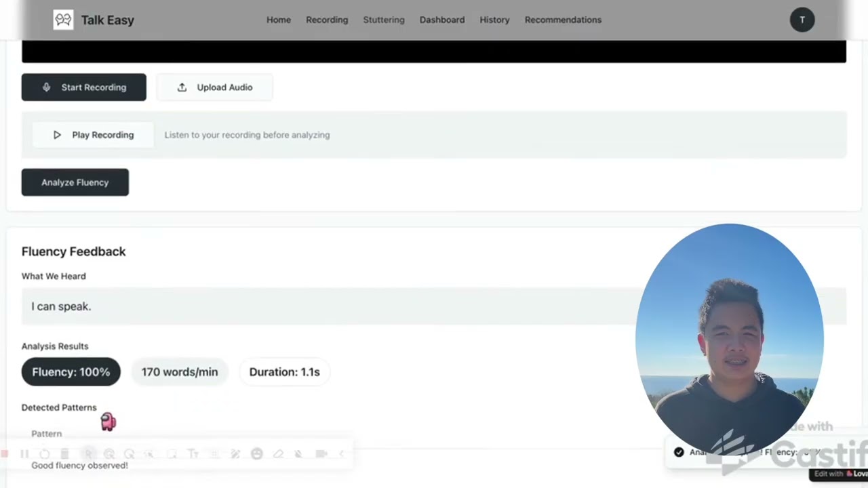Click the Talk Easy brand name
The image size is (868, 488).
coord(107,20)
